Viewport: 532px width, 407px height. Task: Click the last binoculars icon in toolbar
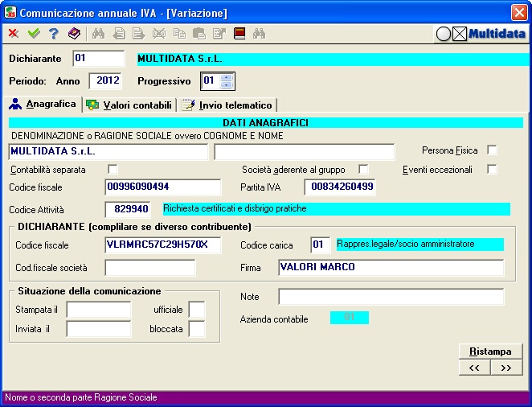(259, 34)
